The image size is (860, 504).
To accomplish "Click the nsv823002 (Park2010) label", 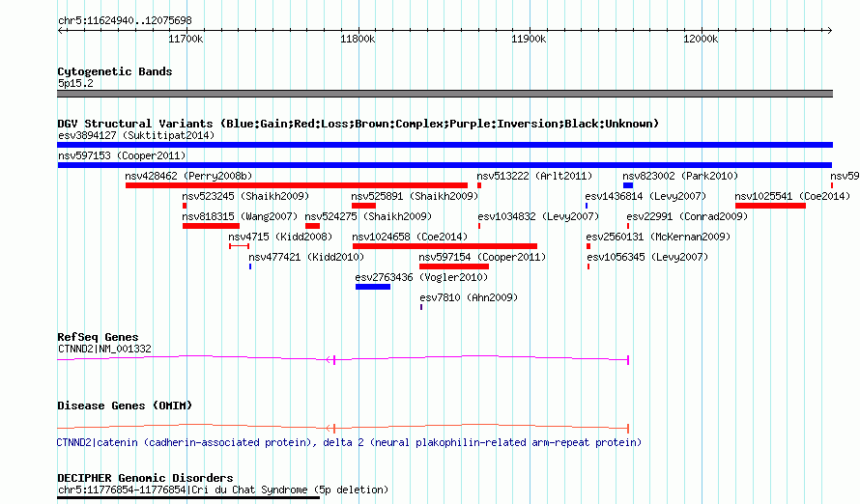I will (680, 176).
